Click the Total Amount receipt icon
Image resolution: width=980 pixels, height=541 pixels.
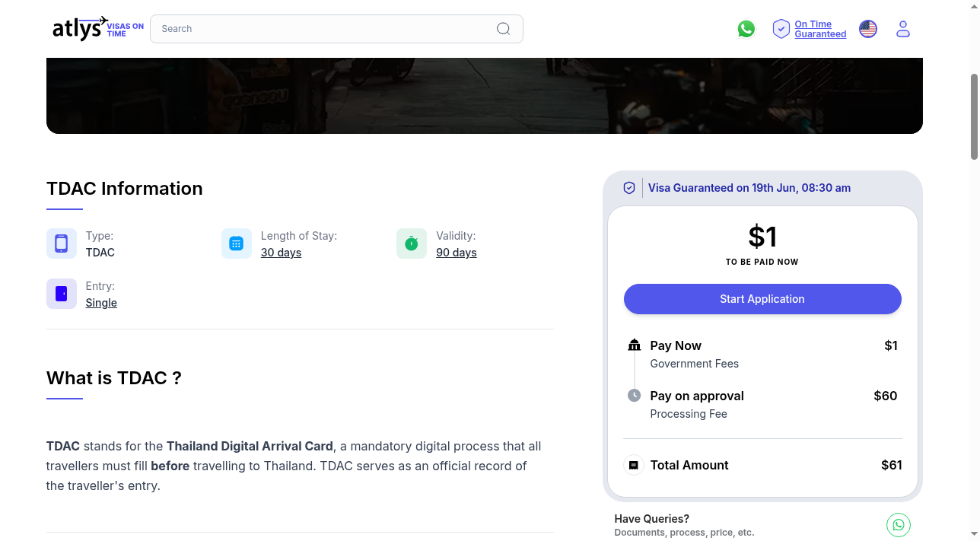pos(634,465)
